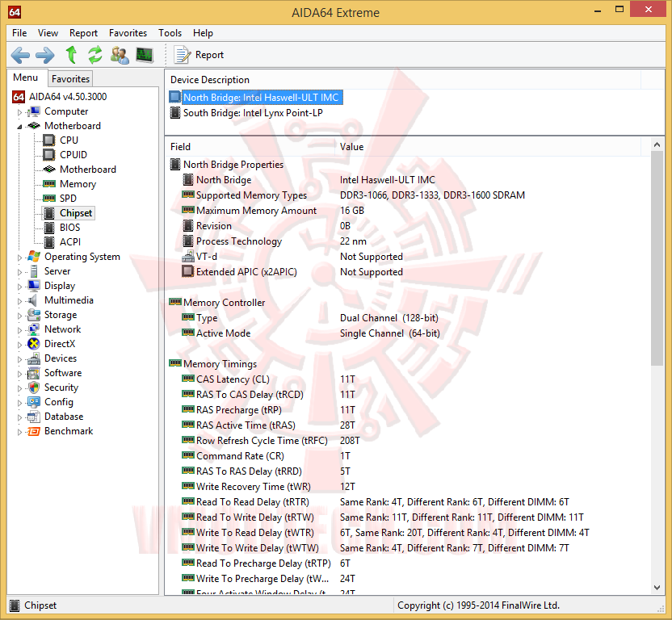Screen dimensions: 672x620
Task: Open the Help menu
Action: click(x=203, y=33)
